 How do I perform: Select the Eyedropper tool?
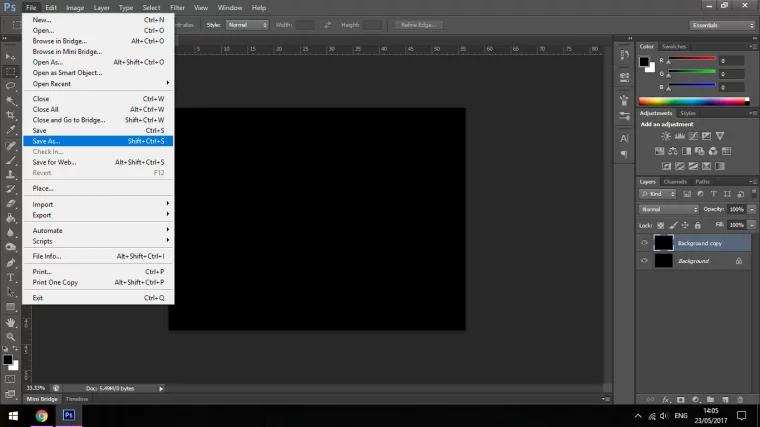11,130
